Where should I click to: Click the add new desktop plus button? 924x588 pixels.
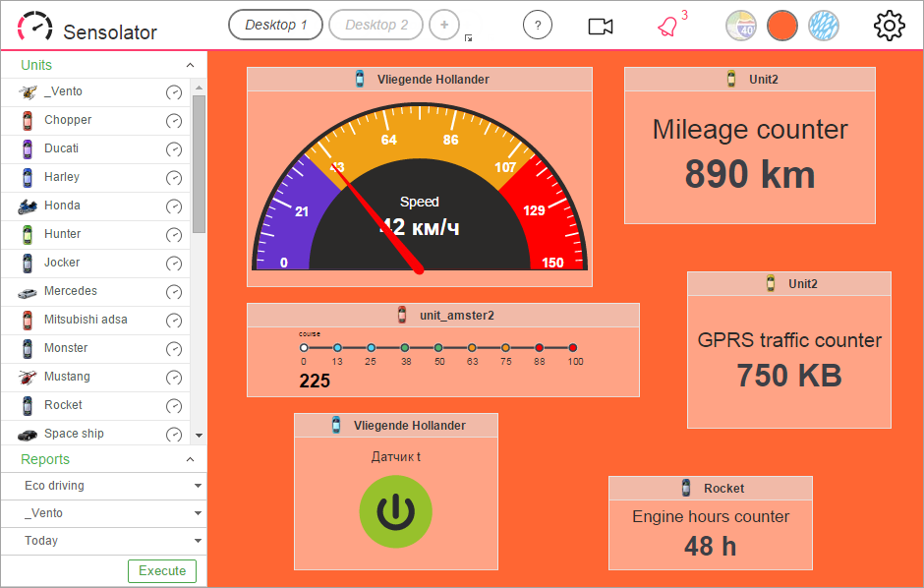click(x=444, y=25)
